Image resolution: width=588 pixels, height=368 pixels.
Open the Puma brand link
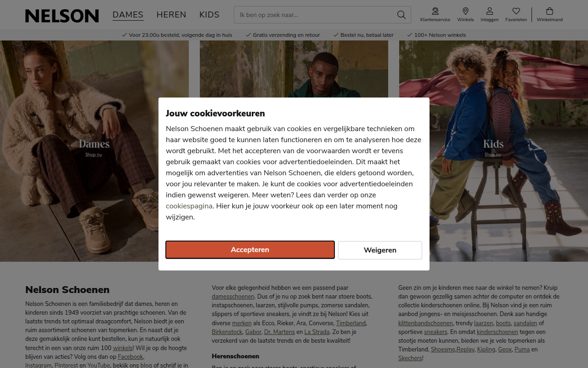[522, 350]
